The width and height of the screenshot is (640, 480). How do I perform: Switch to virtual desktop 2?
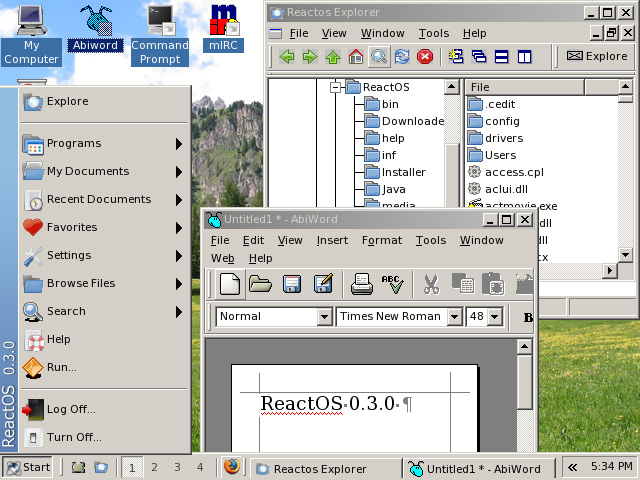pyautogui.click(x=154, y=467)
